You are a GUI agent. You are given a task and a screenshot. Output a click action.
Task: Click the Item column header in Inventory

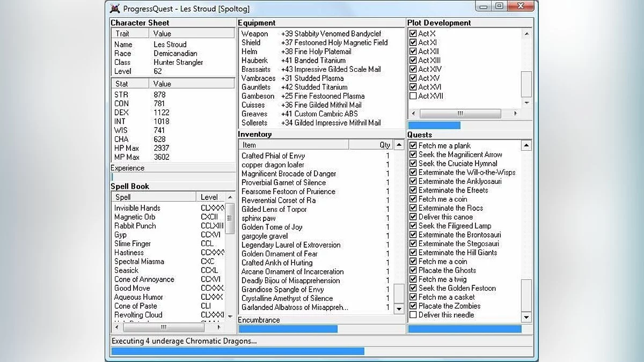pos(294,145)
